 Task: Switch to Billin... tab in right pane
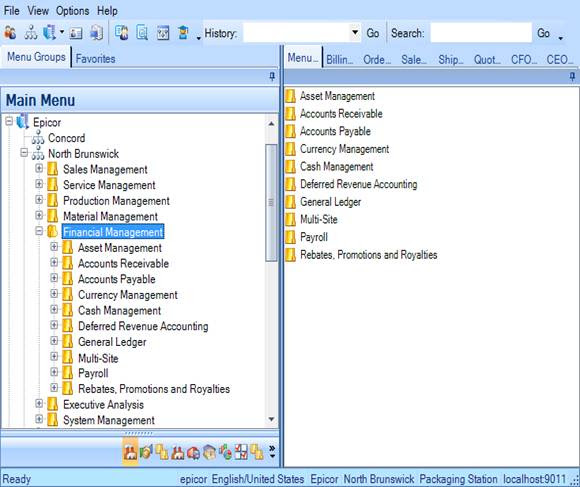click(x=339, y=60)
